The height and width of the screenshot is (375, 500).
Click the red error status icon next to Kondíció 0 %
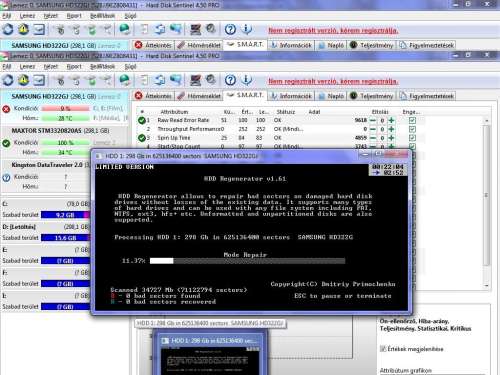(6, 109)
